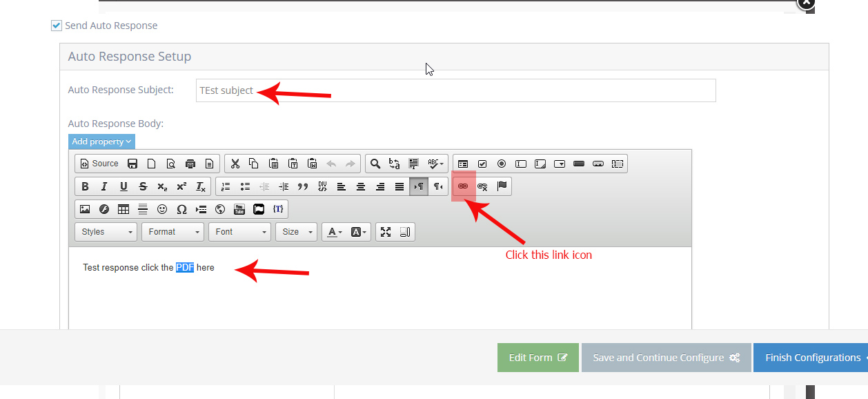This screenshot has height=399, width=868.
Task: Open the text color picker
Action: click(334, 232)
